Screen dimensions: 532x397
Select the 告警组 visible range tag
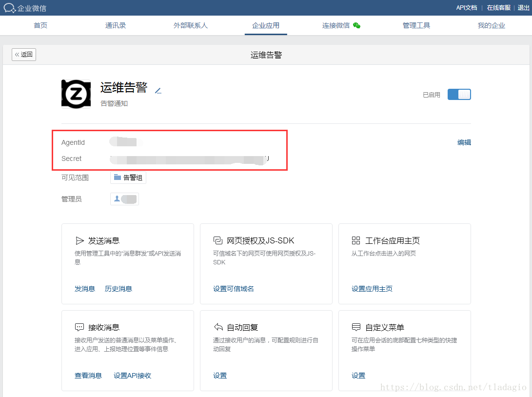pyautogui.click(x=128, y=178)
